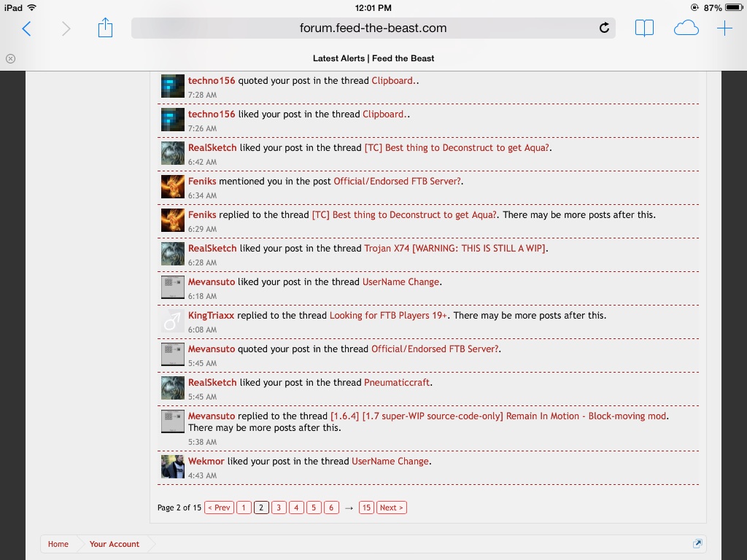This screenshot has width=747, height=560.
Task: Add a new tab with plus icon
Action: point(724,28)
